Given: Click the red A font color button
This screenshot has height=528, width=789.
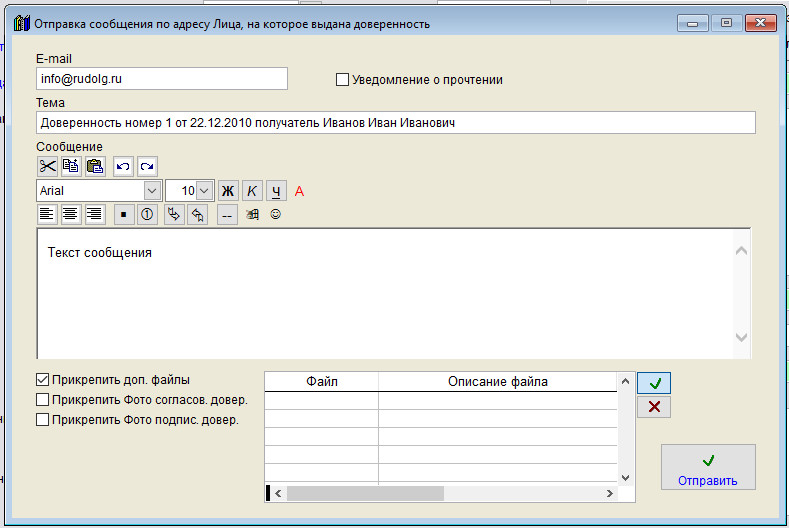Looking at the screenshot, I should pyautogui.click(x=299, y=190).
